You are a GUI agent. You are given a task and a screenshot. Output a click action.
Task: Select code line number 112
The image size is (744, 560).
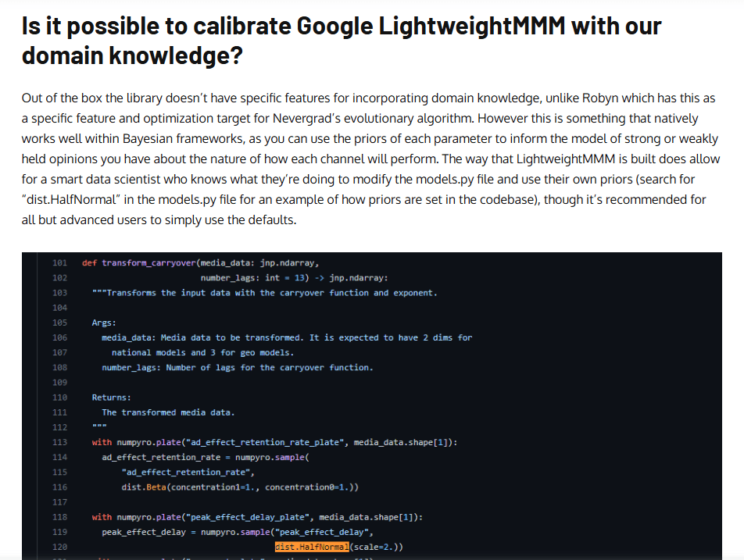59,427
